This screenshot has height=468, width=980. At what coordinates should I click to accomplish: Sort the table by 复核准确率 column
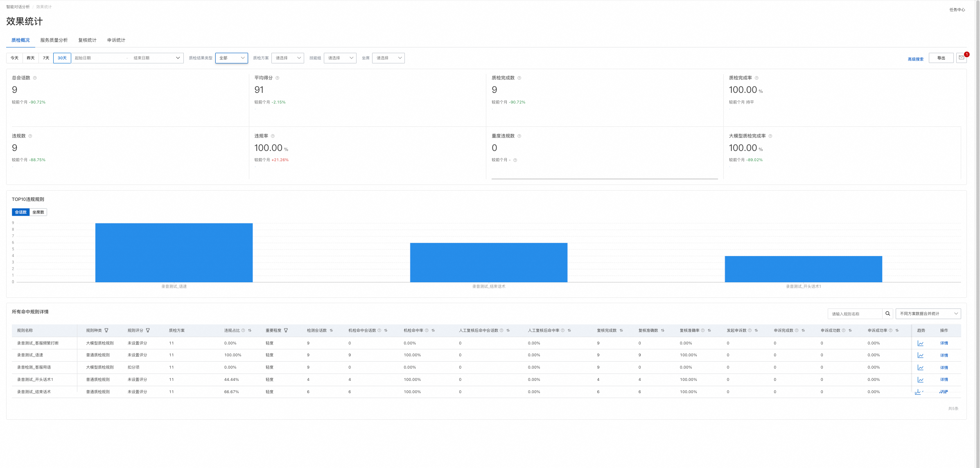709,331
